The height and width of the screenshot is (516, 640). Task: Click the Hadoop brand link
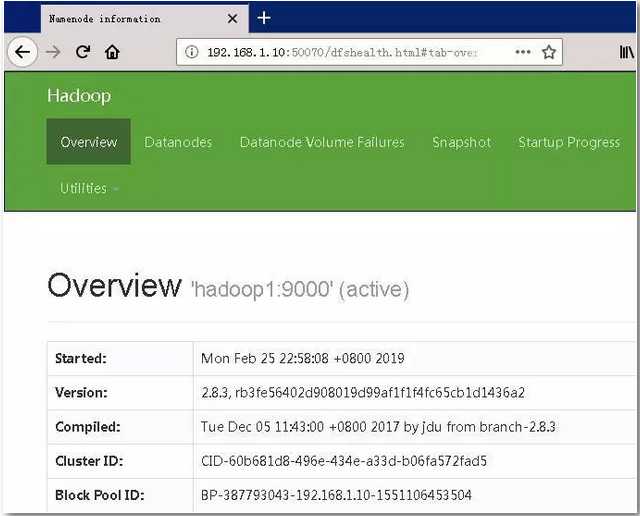pos(79,96)
